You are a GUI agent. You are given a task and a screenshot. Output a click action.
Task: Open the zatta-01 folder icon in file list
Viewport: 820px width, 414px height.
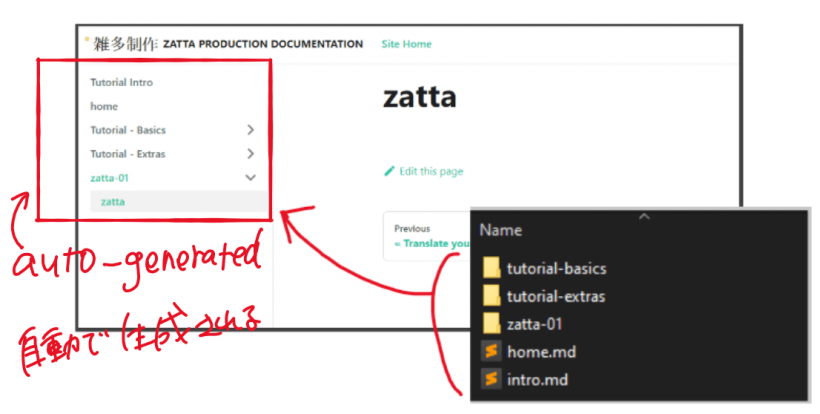pyautogui.click(x=491, y=324)
